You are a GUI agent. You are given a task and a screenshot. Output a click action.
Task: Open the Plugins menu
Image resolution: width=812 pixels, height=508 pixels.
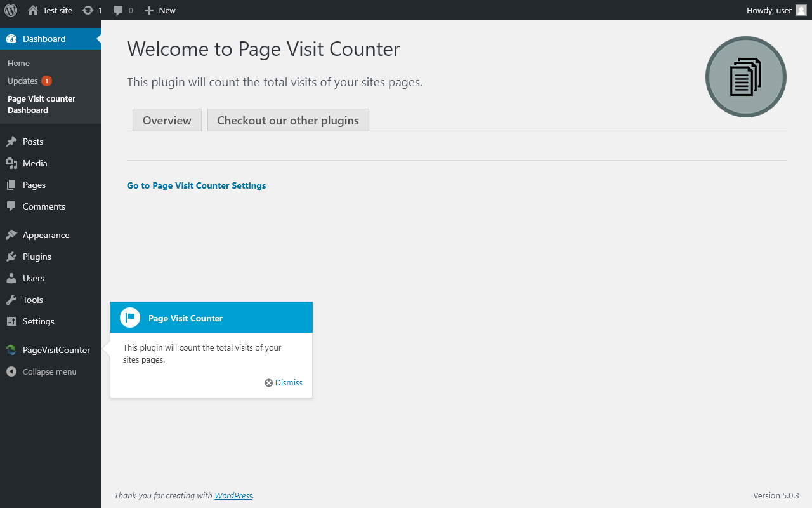(51, 257)
